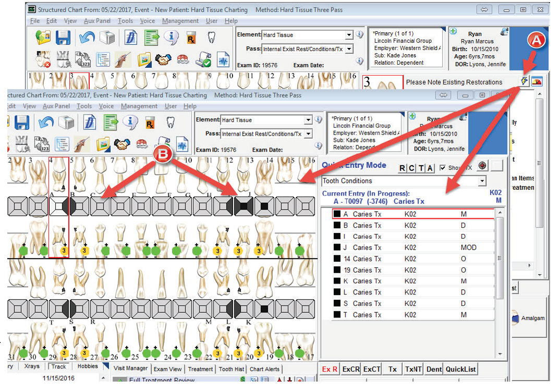The height and width of the screenshot is (392, 560).
Task: Open handshake icon in rear window toolbar
Action: coord(163,59)
